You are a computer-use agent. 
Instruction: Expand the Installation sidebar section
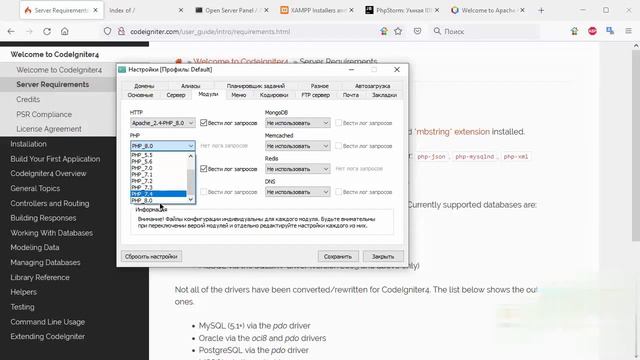tap(29, 144)
